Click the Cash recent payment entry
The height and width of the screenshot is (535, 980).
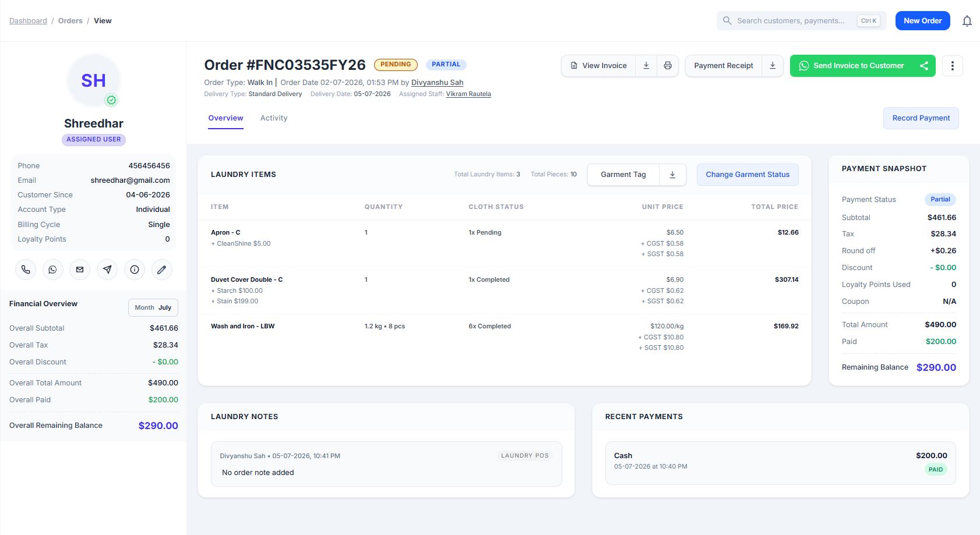click(781, 463)
